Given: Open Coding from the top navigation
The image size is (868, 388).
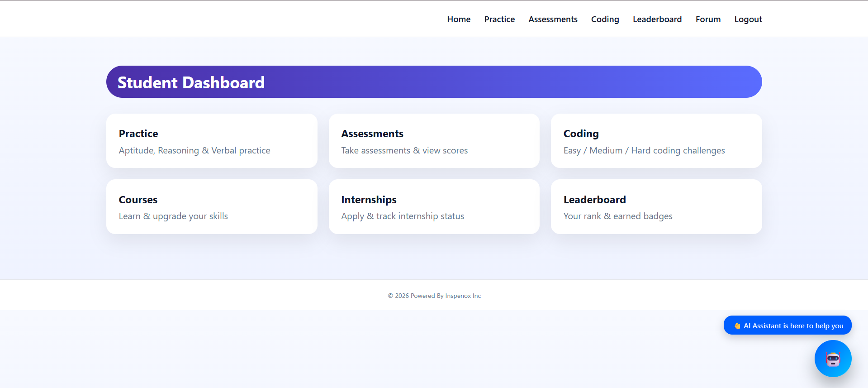Looking at the screenshot, I should [x=605, y=19].
